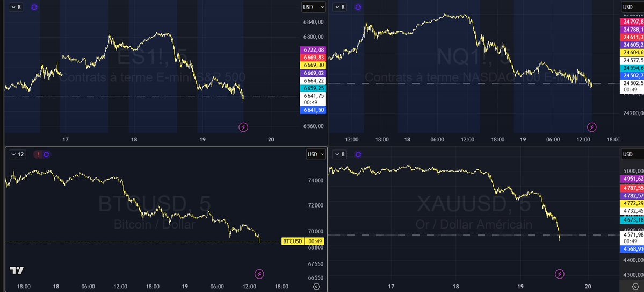Viewport: 644px width, 292px height.
Task: Click the purple sync icon on XAUUSD chart
Action: tap(358, 155)
